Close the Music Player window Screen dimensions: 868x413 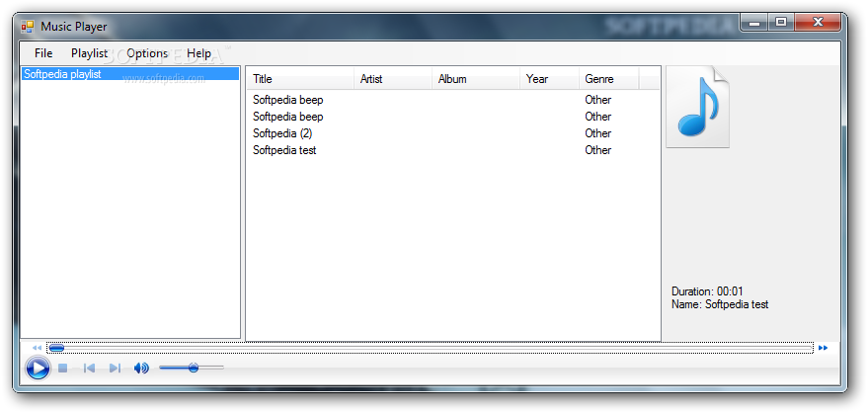pos(818,22)
